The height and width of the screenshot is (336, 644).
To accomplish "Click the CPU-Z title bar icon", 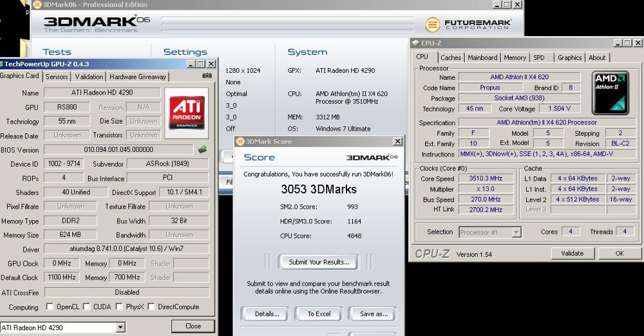I will click(x=415, y=42).
